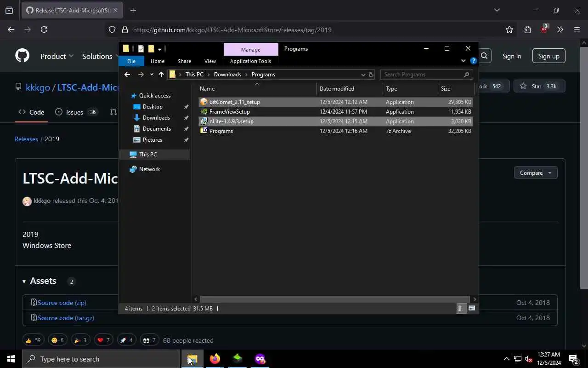Screen dimensions: 588x368
Task: Click the Programs 7z archive icon
Action: [x=204, y=131]
